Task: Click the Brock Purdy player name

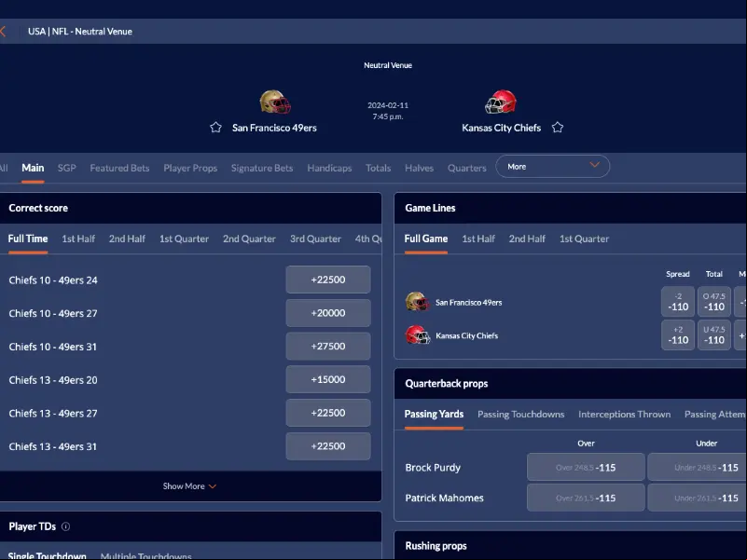Action: click(x=433, y=468)
